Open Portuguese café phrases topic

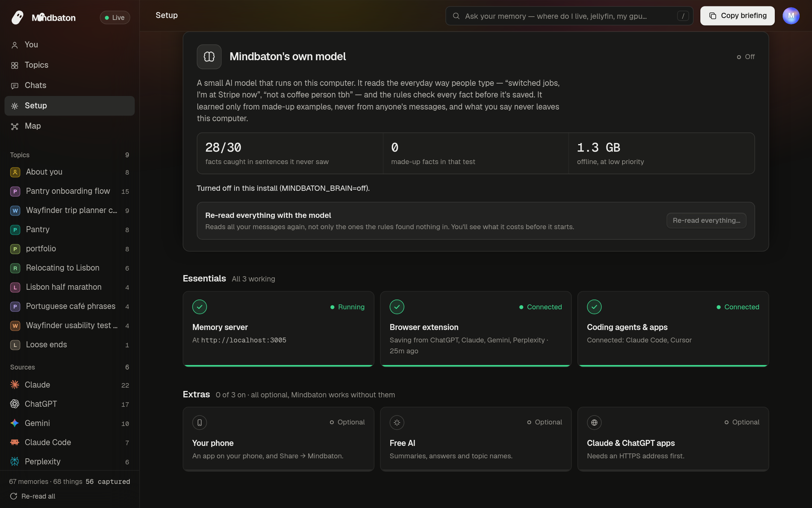(70, 306)
